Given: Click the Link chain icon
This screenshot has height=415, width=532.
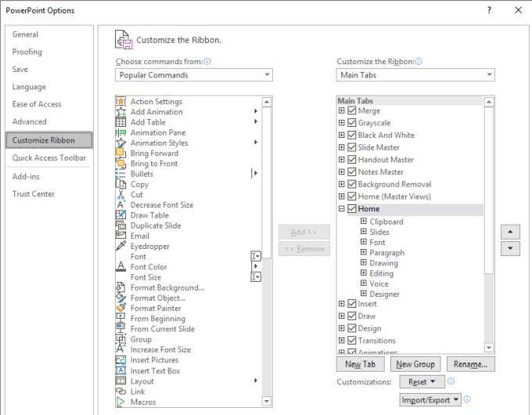Looking at the screenshot, I should click(120, 392).
